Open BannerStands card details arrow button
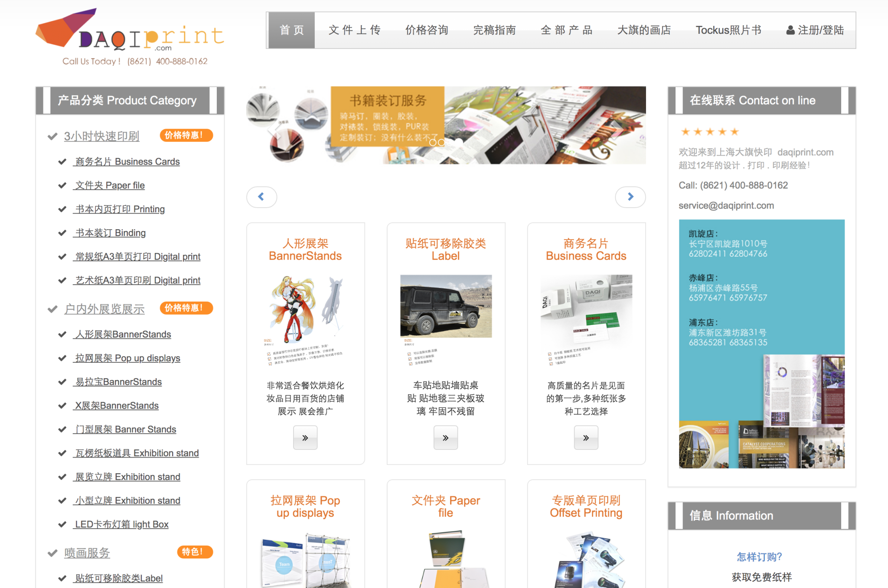The image size is (888, 588). 305,438
